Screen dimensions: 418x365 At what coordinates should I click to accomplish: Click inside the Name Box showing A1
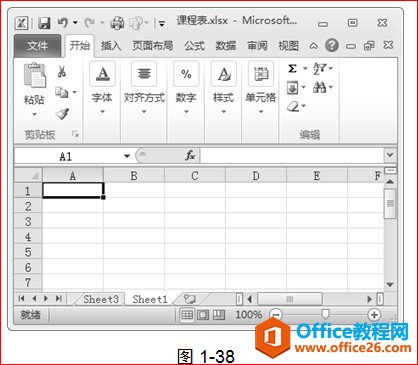66,156
